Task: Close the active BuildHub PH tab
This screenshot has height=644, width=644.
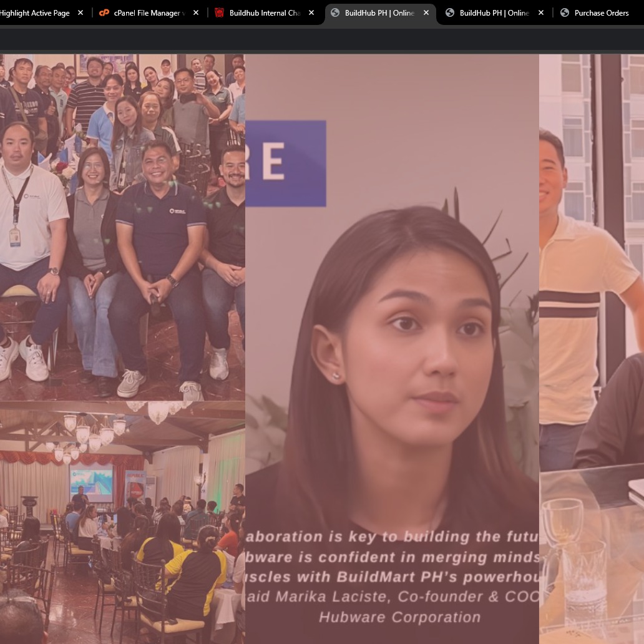Action: click(426, 12)
